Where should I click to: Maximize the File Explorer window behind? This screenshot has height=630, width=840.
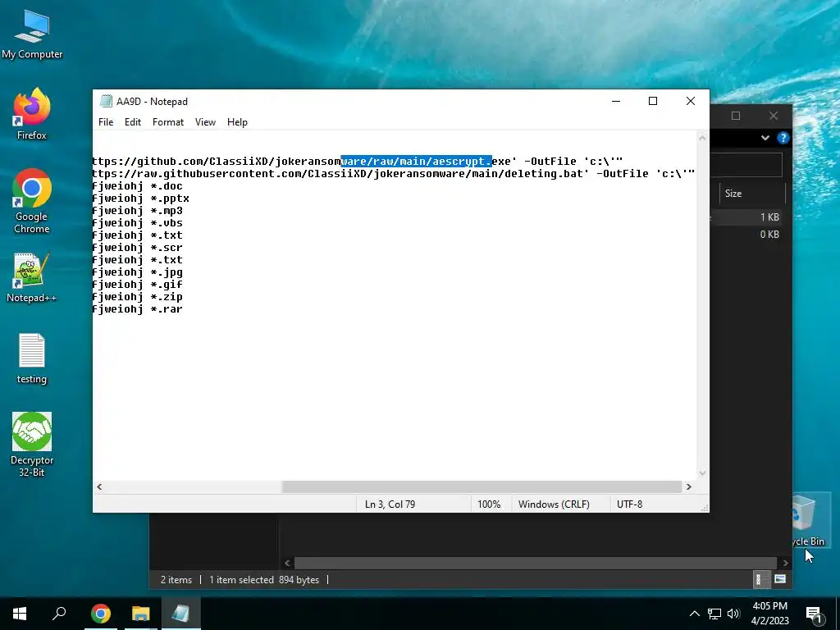(736, 116)
